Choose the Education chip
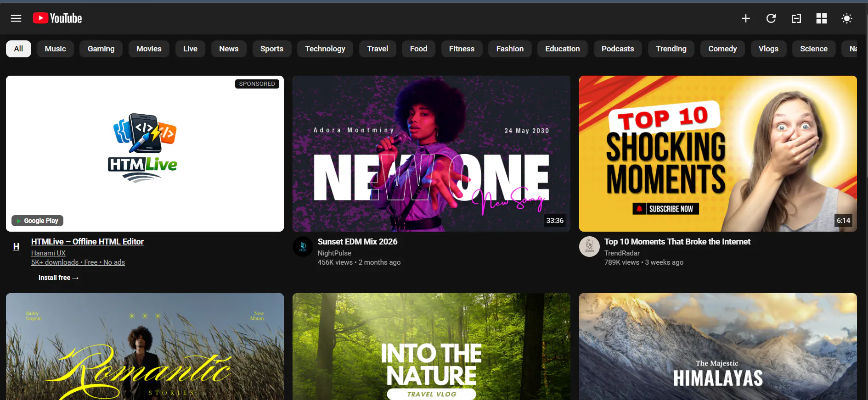This screenshot has height=400, width=868. (x=563, y=49)
